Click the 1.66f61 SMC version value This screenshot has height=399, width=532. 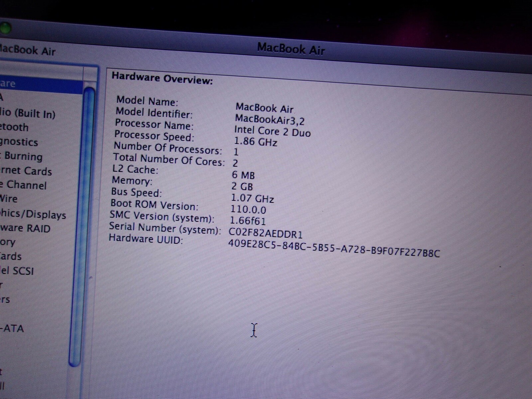coord(248,221)
